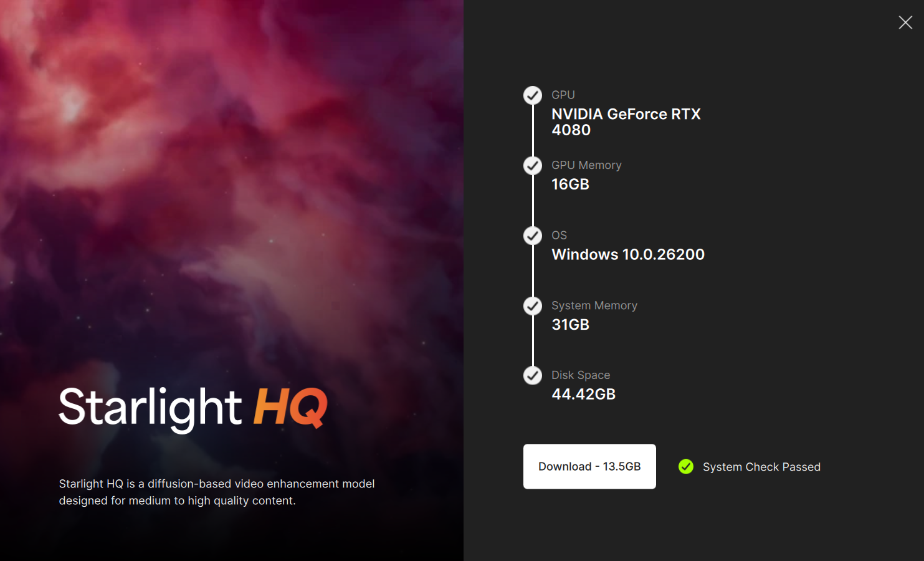Select the NVIDIA GeForce RTX 4080 text

point(626,122)
